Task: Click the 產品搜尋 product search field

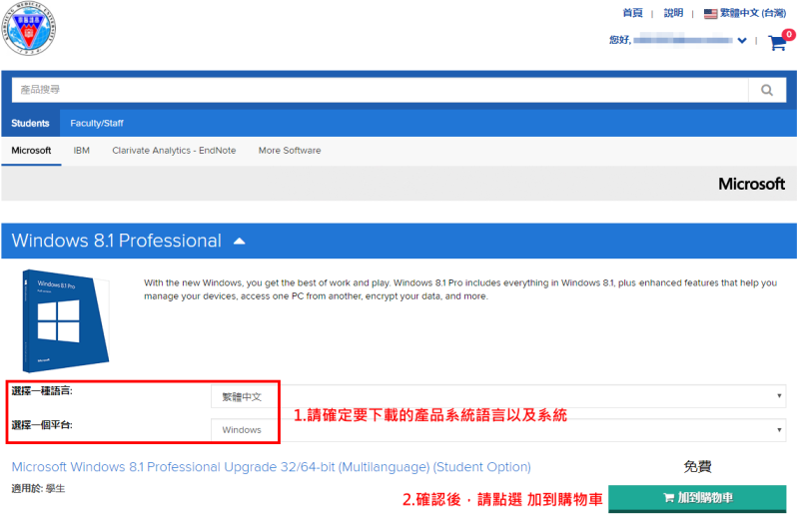Action: 381,90
